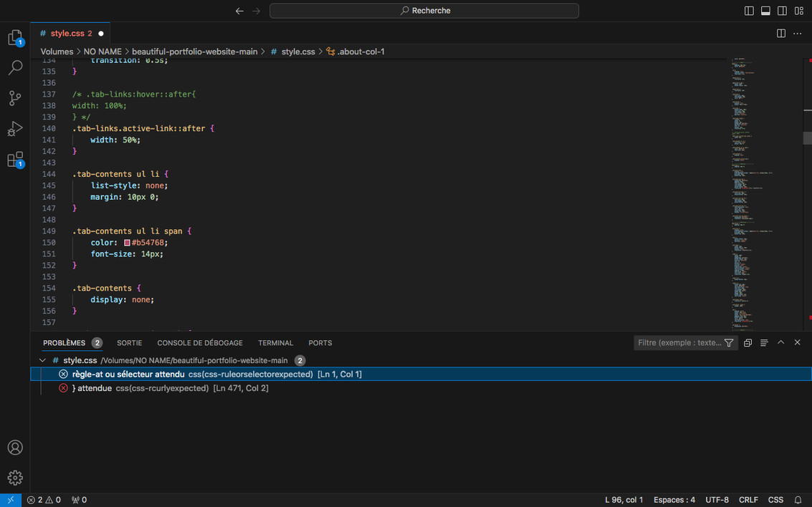This screenshot has width=812, height=507.
Task: Click forwarded ports indicator in status bar
Action: [x=80, y=500]
